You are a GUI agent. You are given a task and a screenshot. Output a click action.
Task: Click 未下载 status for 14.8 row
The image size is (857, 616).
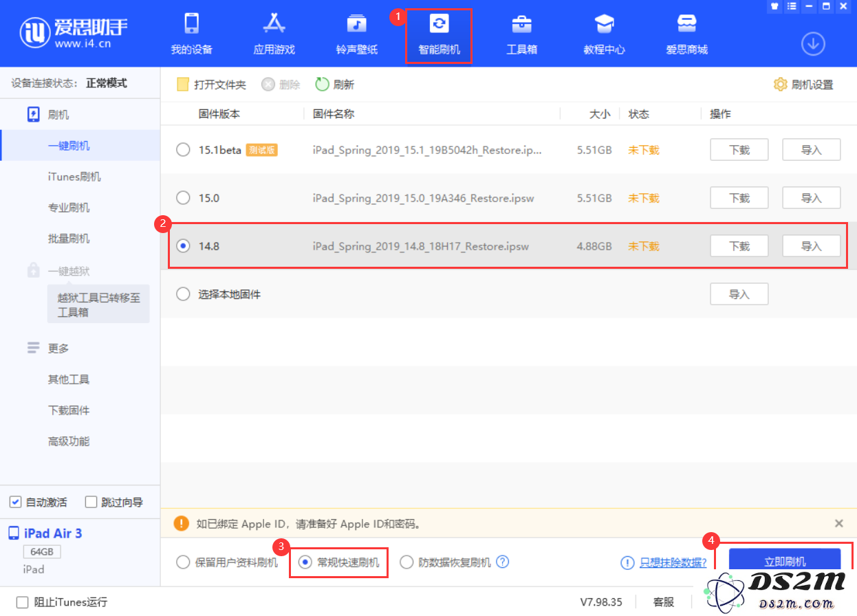pyautogui.click(x=644, y=246)
